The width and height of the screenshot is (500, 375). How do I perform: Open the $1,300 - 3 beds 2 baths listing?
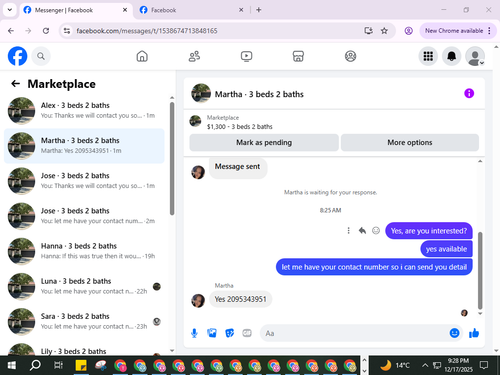pyautogui.click(x=239, y=127)
